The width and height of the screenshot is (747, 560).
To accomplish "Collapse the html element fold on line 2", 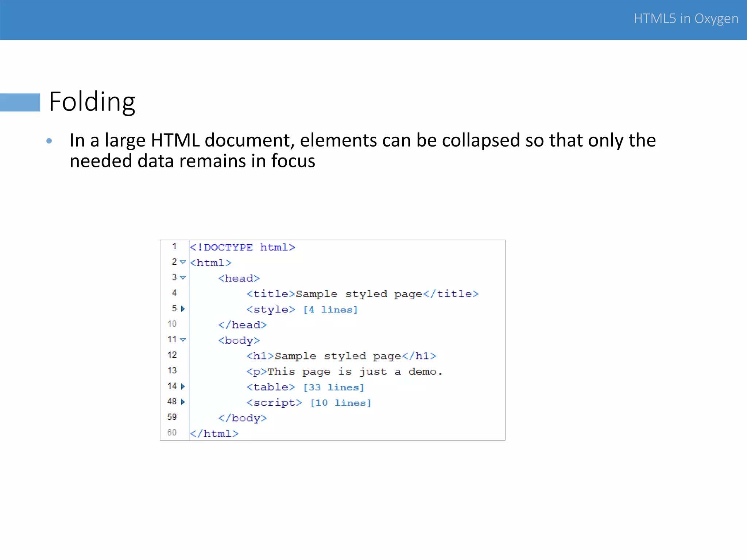I will click(x=183, y=262).
